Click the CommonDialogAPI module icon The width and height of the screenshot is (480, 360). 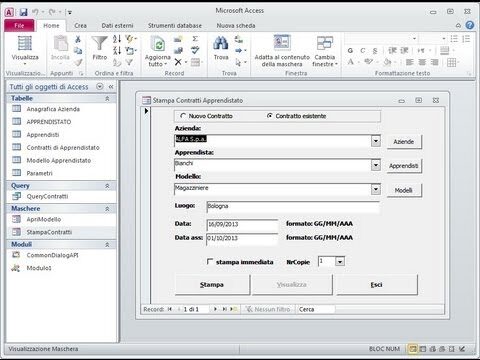(x=16, y=255)
